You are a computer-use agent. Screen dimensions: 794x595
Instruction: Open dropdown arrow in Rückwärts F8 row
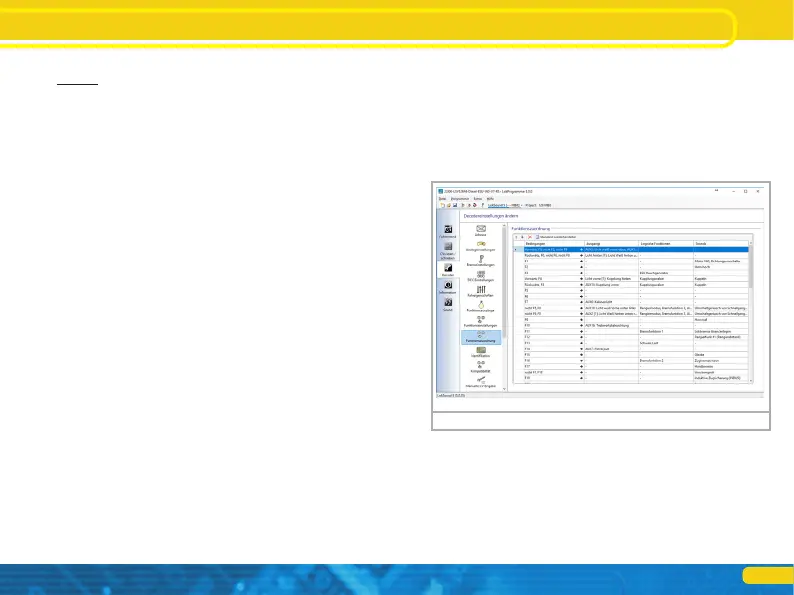tap(583, 283)
